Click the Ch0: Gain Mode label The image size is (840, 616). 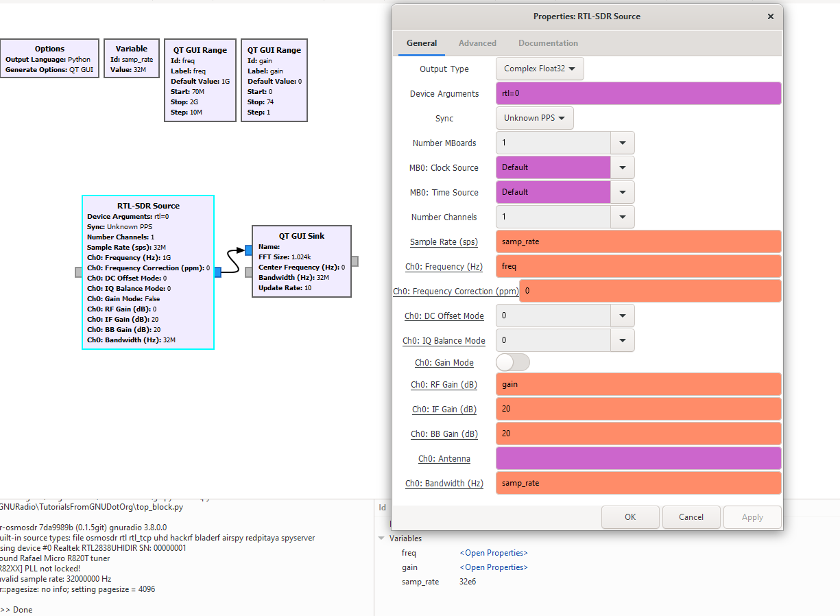click(444, 362)
